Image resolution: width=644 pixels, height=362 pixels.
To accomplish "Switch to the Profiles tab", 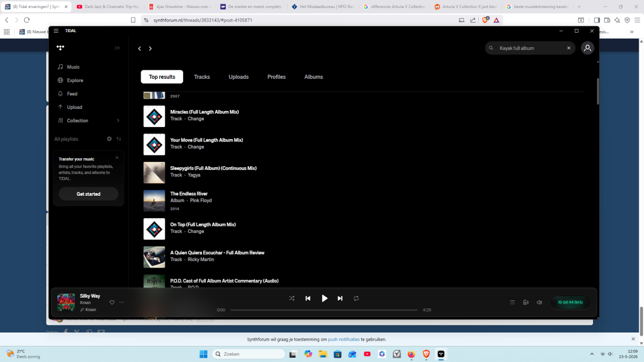I will [276, 77].
